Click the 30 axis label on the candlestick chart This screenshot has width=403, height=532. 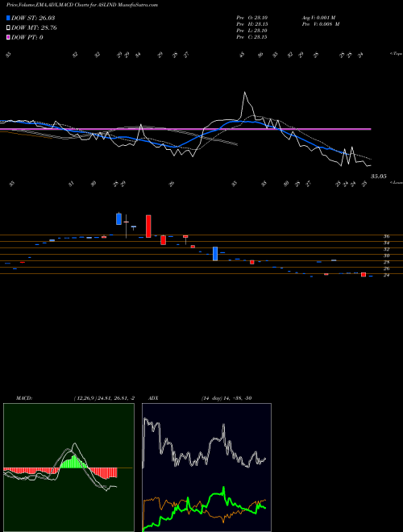pyautogui.click(x=386, y=256)
